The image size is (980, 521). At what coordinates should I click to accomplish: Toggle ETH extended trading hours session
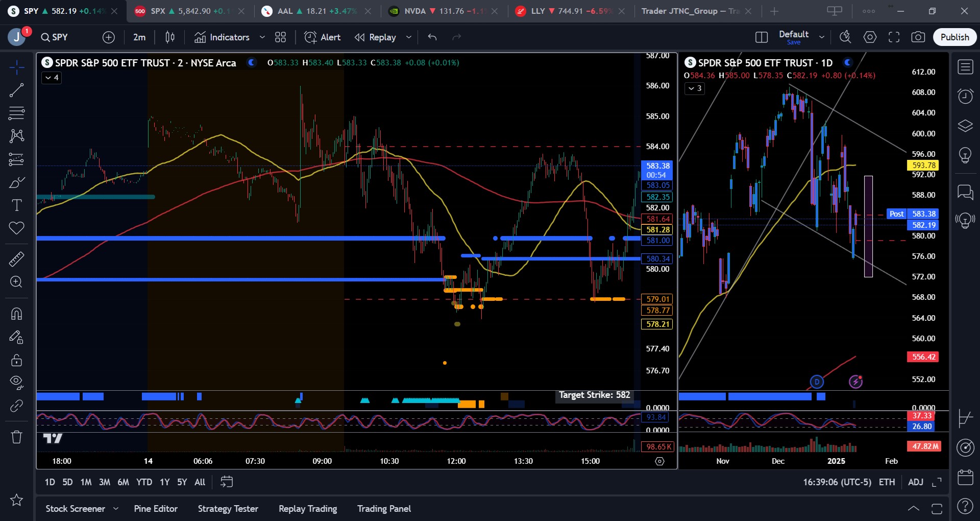tap(887, 482)
